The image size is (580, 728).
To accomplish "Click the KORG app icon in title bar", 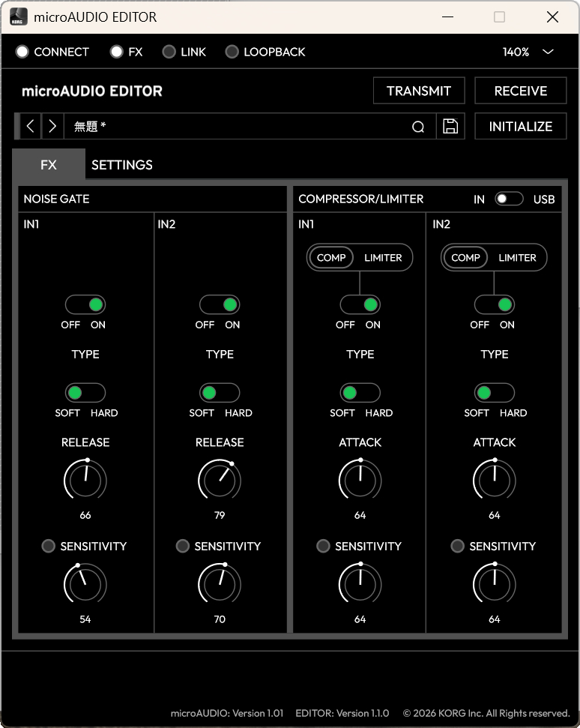I will point(19,16).
